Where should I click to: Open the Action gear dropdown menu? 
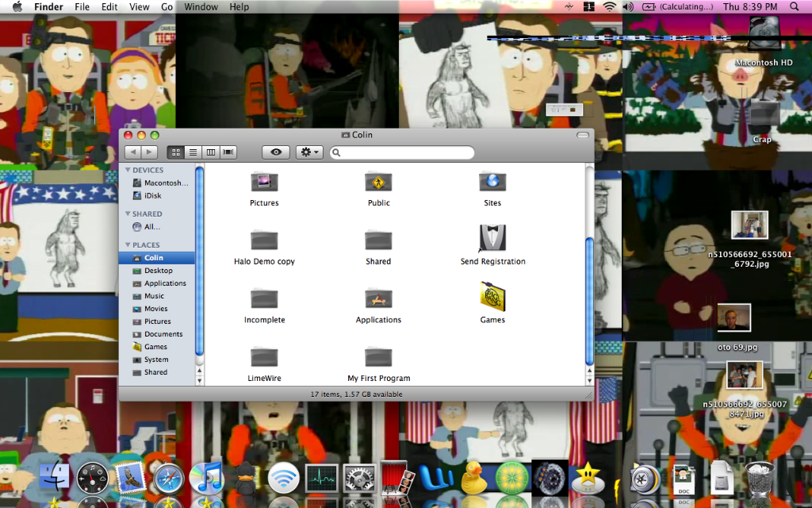click(308, 152)
